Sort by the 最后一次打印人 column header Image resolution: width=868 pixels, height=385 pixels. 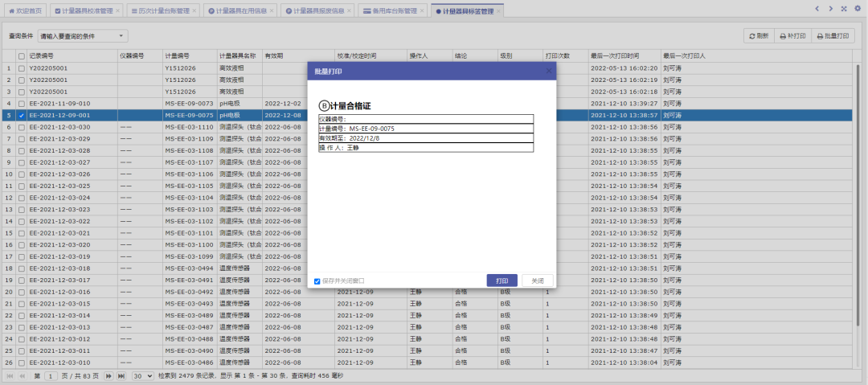coord(757,56)
